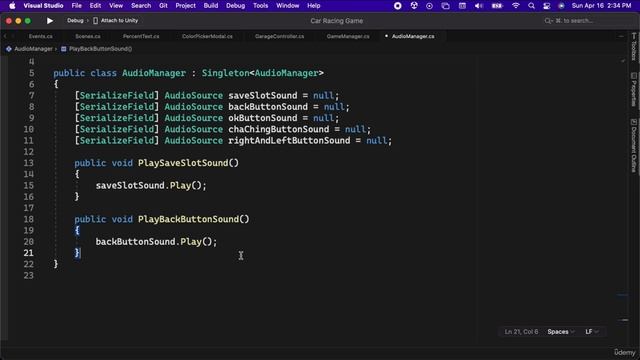640x360 pixels.
Task: Click line number 13 in gutter
Action: 29,163
